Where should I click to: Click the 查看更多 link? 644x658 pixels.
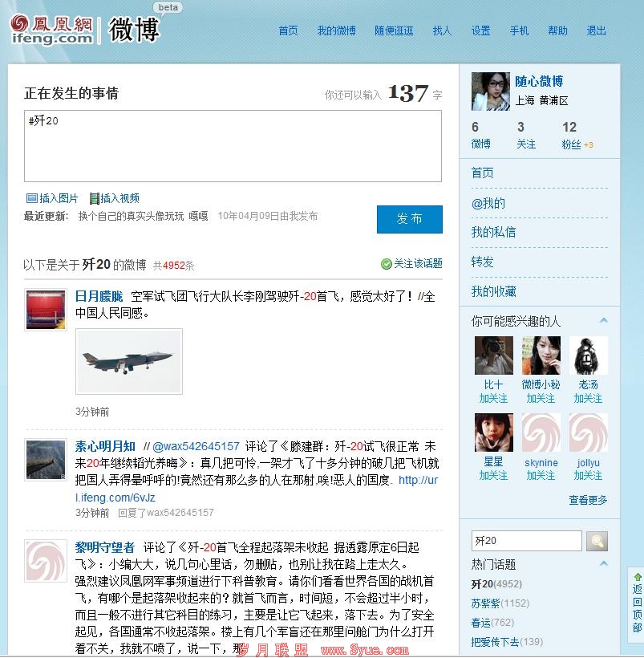click(x=588, y=500)
